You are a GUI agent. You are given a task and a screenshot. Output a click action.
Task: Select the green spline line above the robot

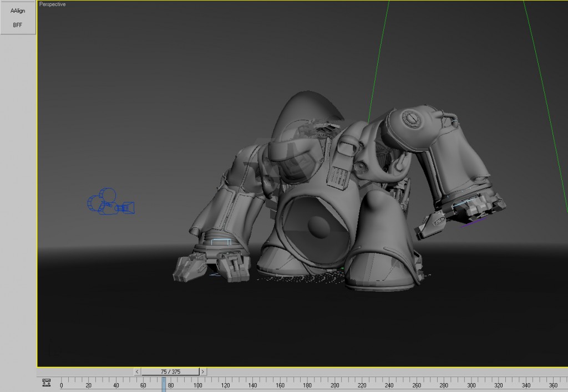point(377,61)
